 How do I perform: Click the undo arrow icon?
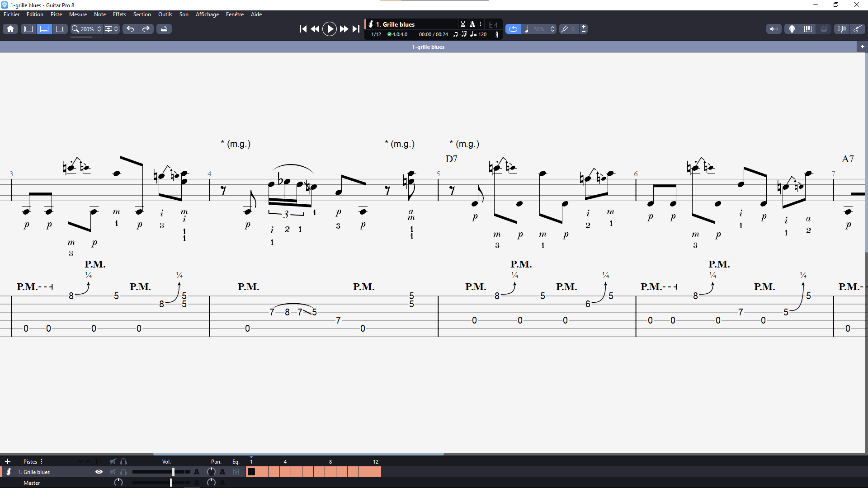click(130, 29)
